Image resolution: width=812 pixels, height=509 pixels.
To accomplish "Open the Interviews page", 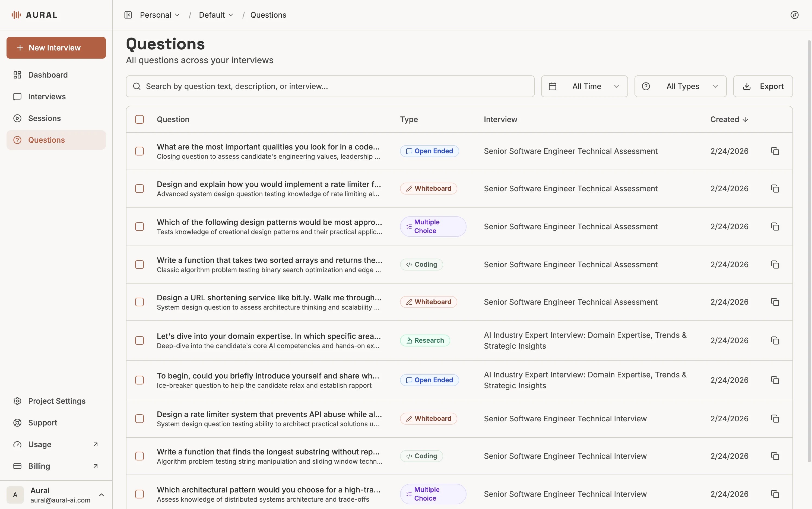I will point(56,97).
